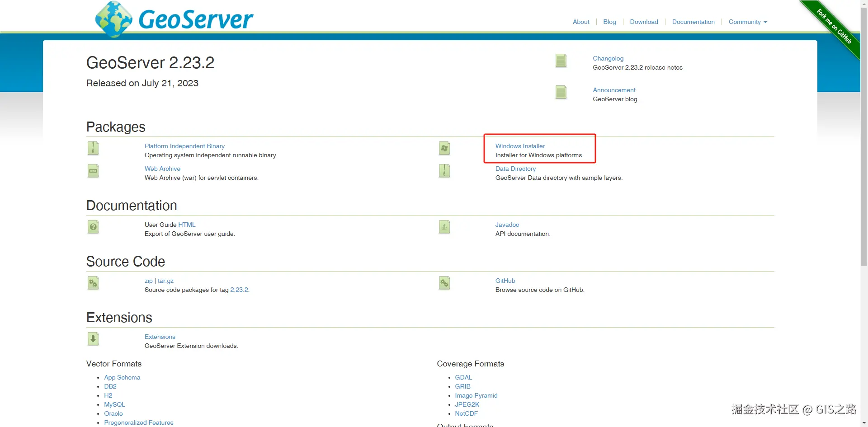Click the vertical scrollbar thumb
868x427 pixels.
[864, 136]
